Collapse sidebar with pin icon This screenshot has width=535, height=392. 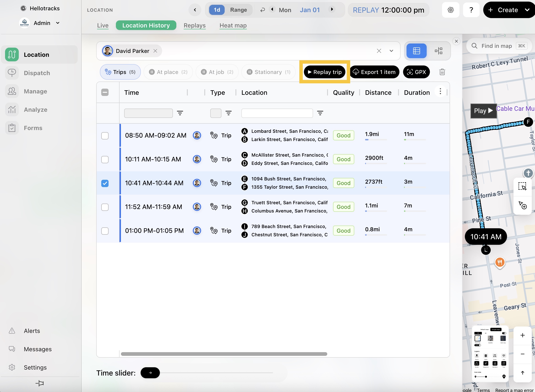pos(40,383)
